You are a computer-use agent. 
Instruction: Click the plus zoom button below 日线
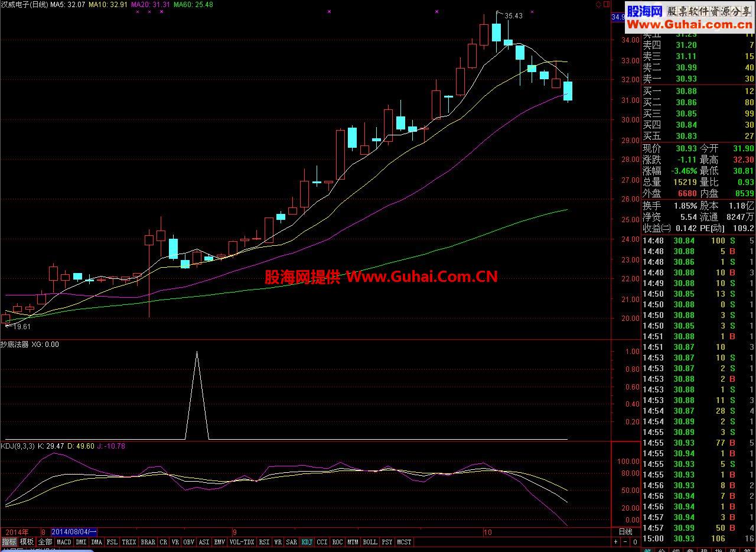click(616, 541)
